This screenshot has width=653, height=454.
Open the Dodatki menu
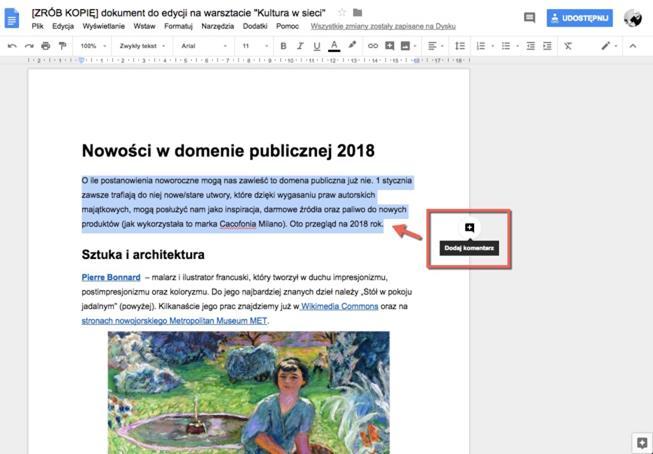pos(255,26)
